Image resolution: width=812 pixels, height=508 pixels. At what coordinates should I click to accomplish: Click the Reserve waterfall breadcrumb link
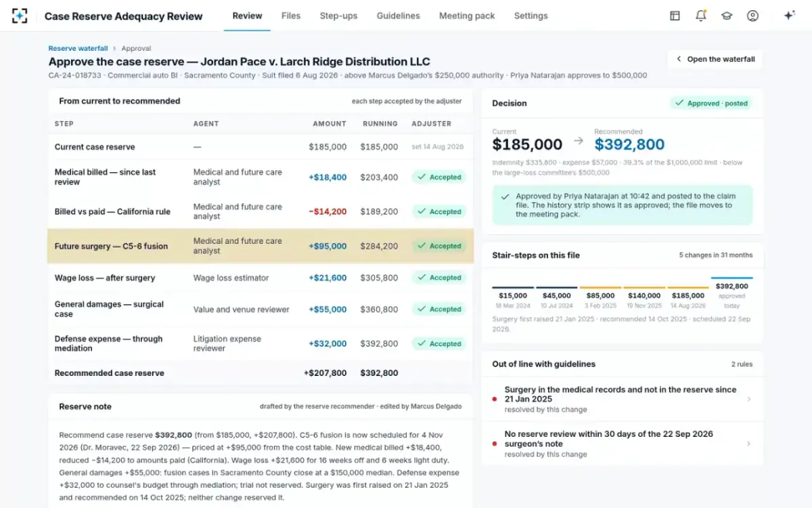click(78, 48)
